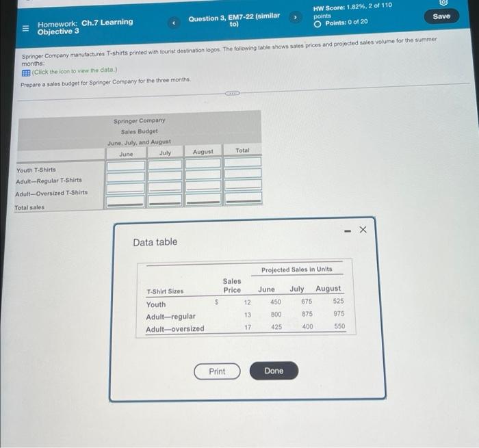479x448 pixels.
Task: Click Adult—Regular T-Shirts July input field
Action: tap(165, 176)
